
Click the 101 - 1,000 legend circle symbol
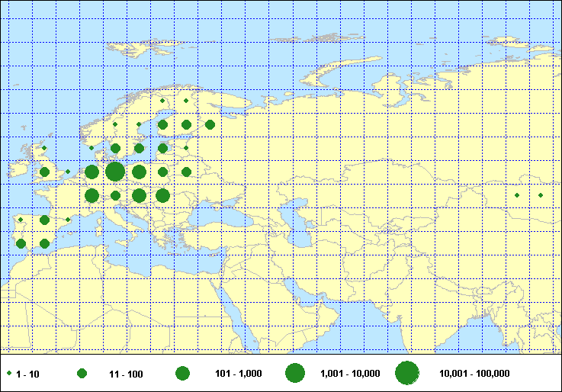(x=182, y=373)
